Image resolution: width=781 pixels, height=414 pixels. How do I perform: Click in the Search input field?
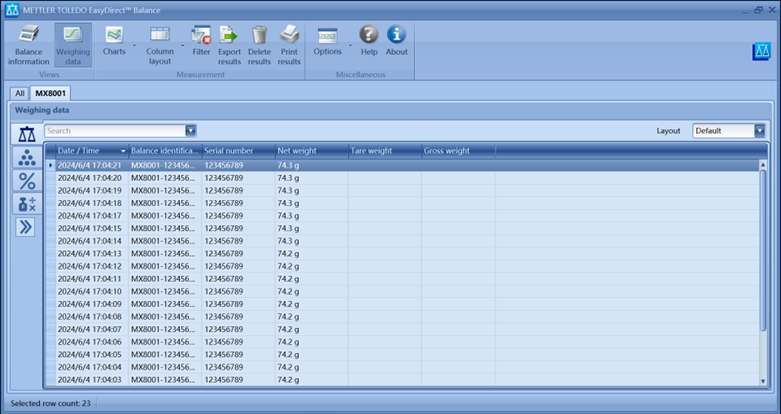pos(115,131)
